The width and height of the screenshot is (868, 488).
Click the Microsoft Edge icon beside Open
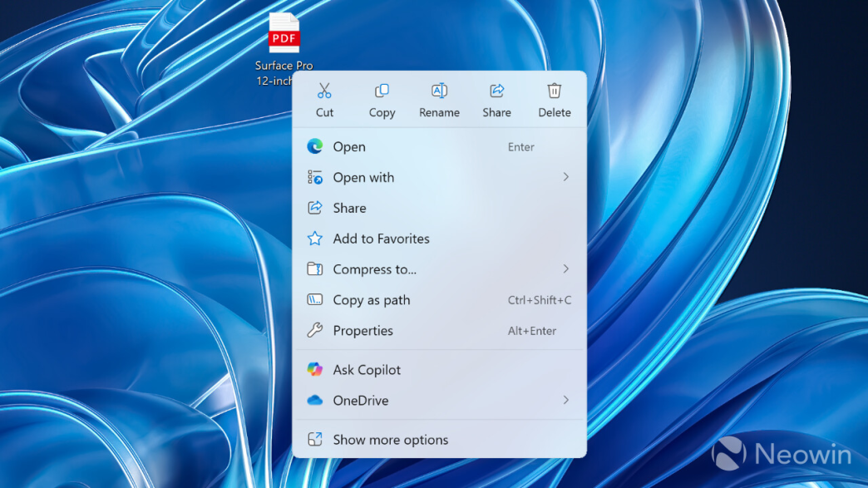pos(315,146)
